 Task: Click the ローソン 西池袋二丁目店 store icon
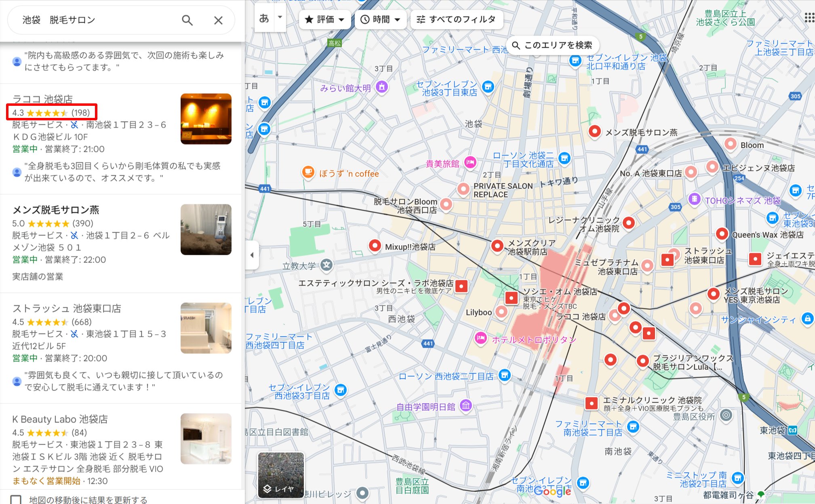505,375
